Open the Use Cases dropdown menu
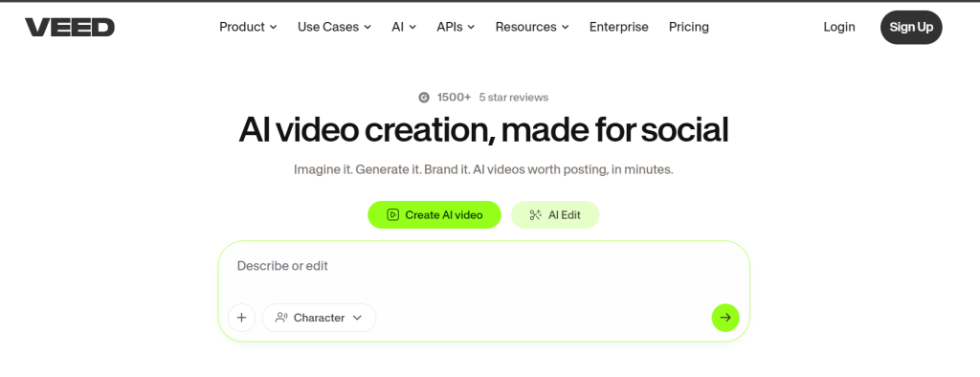Image resolution: width=980 pixels, height=377 pixels. point(334,27)
